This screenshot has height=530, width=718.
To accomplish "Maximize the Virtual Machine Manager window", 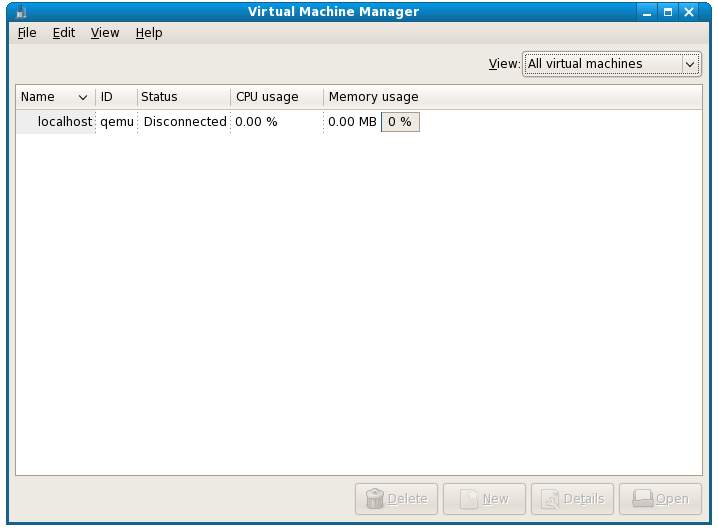I will pos(668,12).
